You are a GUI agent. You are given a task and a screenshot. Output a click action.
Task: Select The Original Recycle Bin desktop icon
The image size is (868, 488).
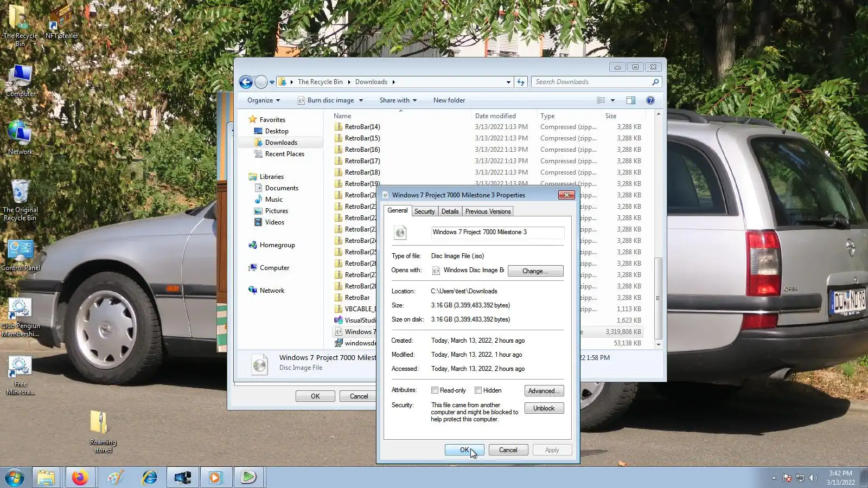(x=20, y=201)
